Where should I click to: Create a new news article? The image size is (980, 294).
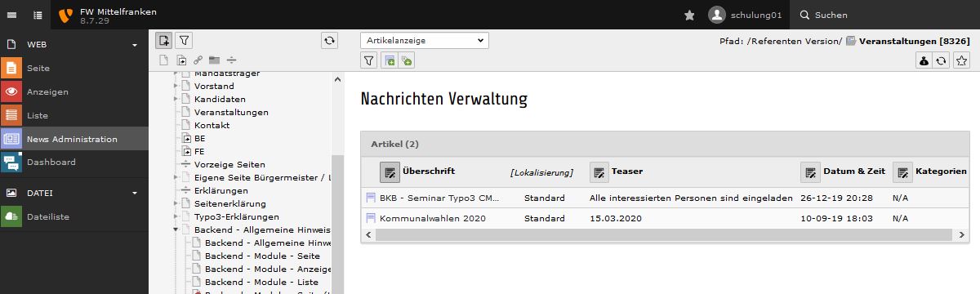[389, 60]
